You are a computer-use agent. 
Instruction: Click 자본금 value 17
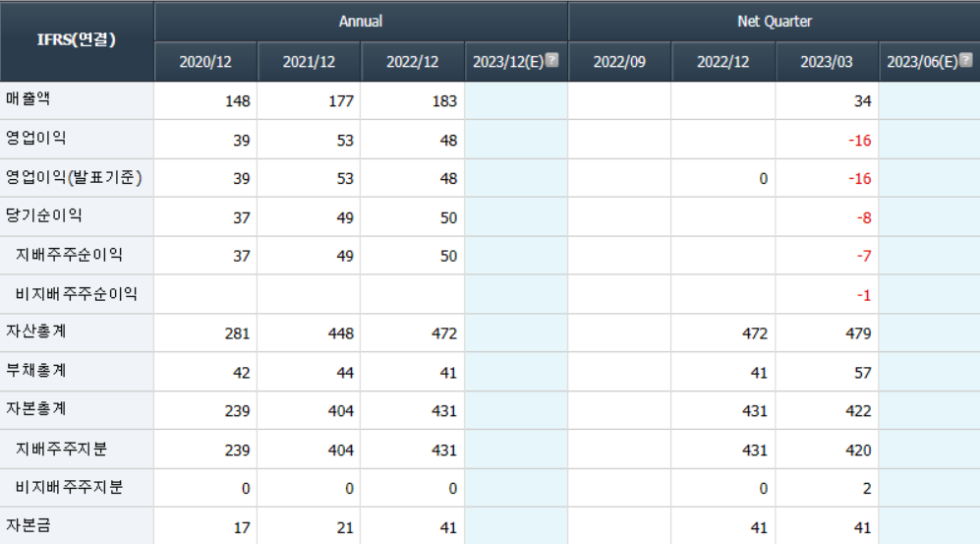coord(242,528)
